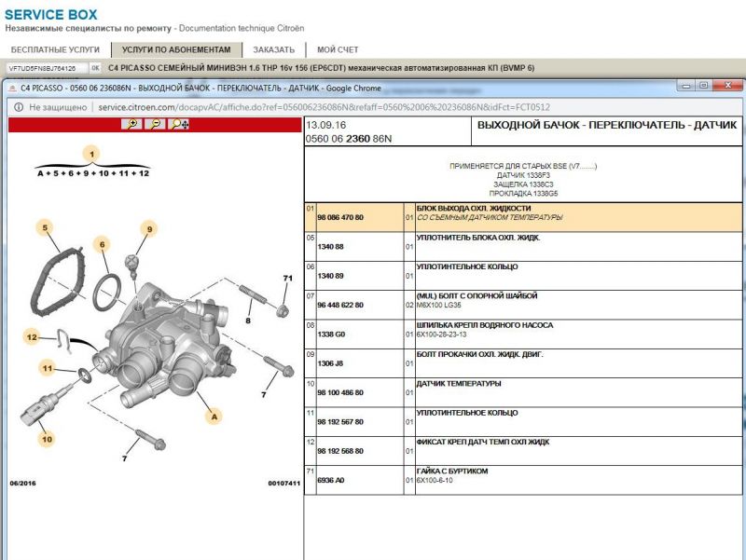Open the МОЙ СЧЕТ tab

pyautogui.click(x=338, y=49)
